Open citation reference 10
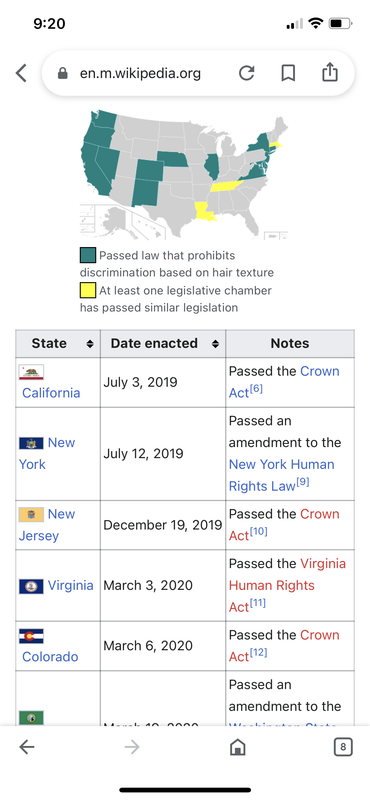The image size is (370, 800). coord(258,532)
